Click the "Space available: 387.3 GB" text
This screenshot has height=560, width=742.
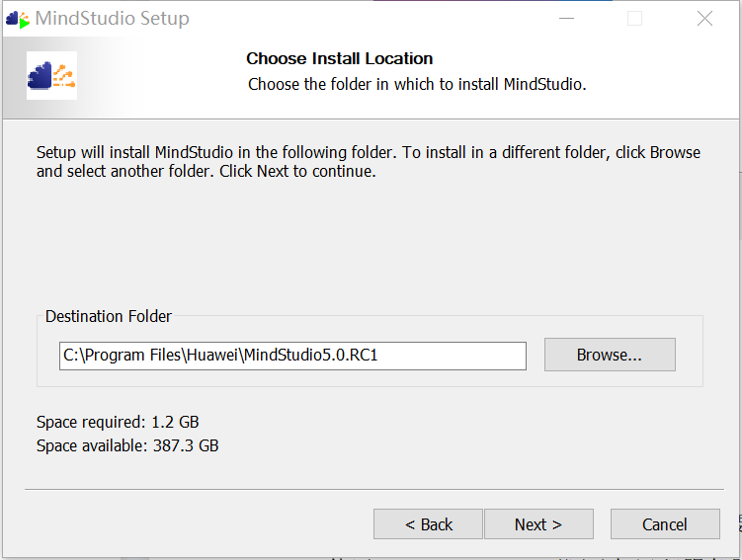[127, 445]
